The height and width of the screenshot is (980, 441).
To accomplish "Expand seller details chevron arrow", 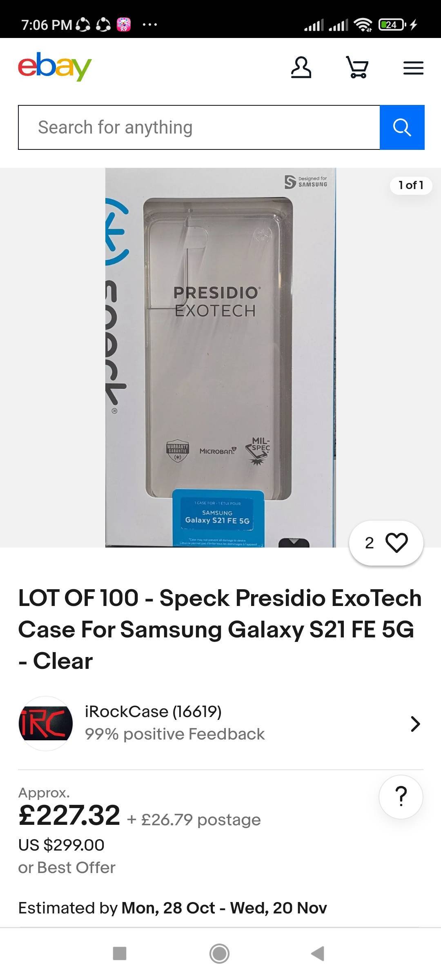I will click(x=415, y=724).
